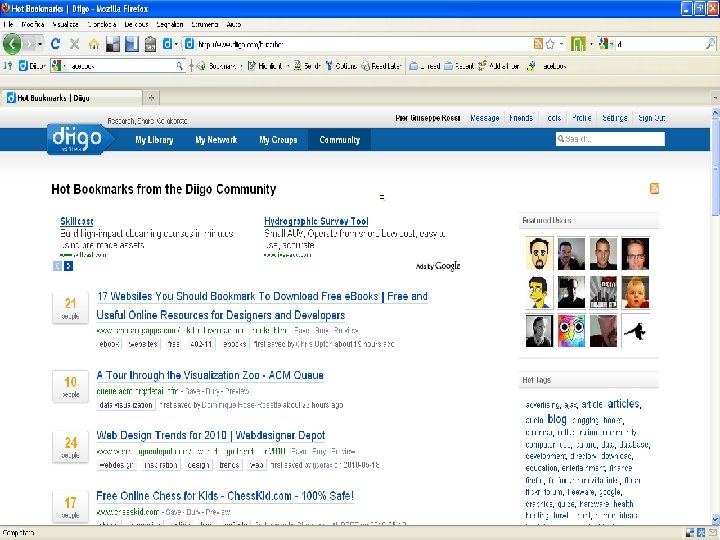The height and width of the screenshot is (540, 720).
Task: Click the Forward navigation arrow
Action: click(29, 44)
